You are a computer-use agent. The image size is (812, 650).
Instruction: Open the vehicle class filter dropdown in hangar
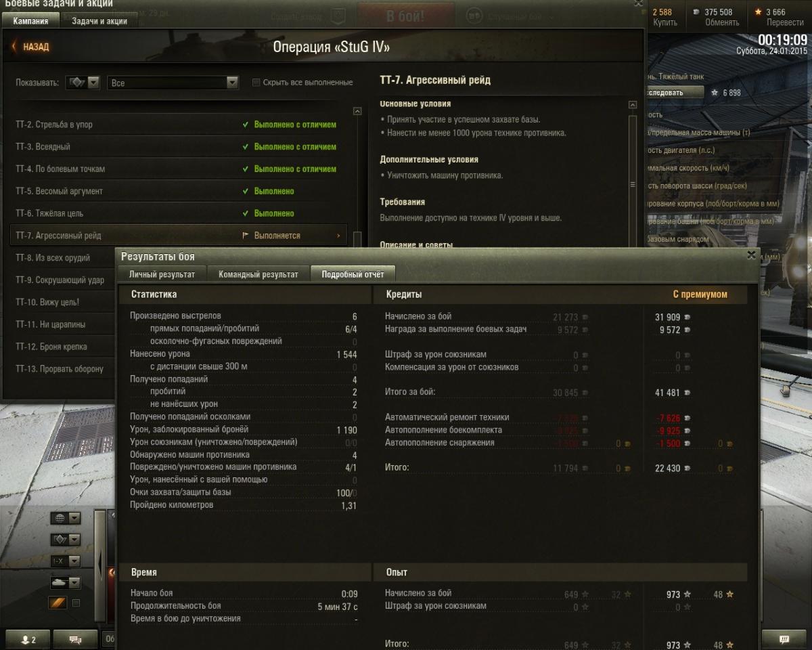[66, 540]
